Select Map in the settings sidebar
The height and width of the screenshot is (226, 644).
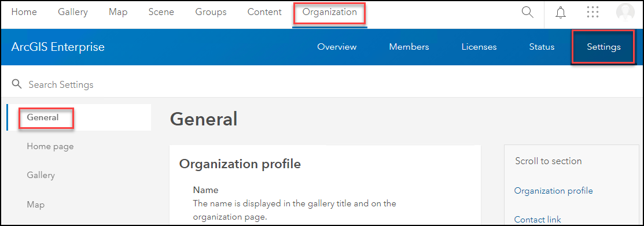click(36, 204)
